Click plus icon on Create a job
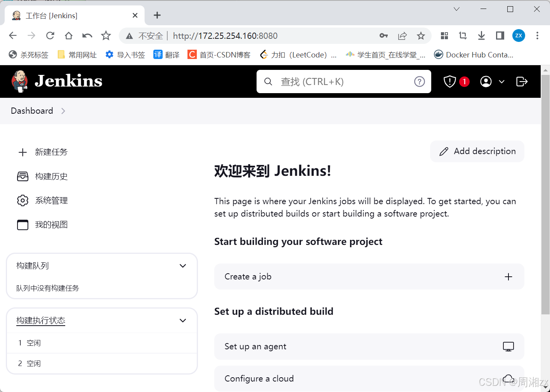550x392 pixels. pos(508,277)
